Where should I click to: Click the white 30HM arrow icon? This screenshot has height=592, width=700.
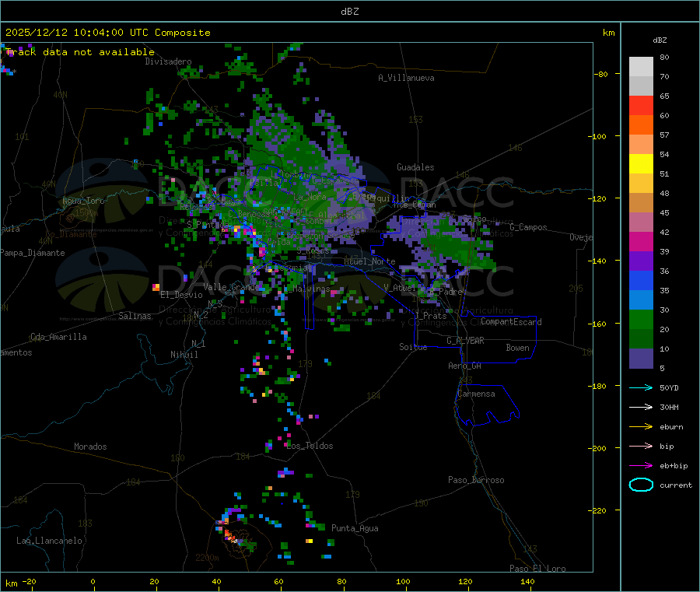(641, 407)
